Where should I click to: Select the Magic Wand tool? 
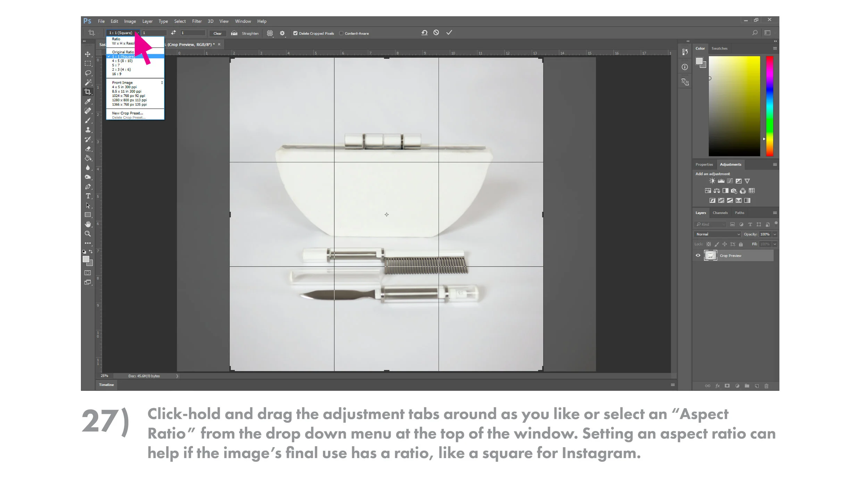coord(88,82)
